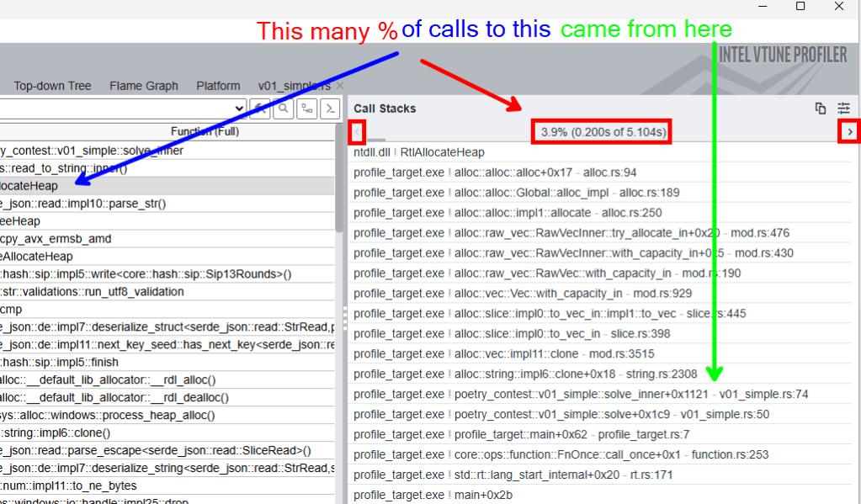Select the Platform tab
This screenshot has height=504, width=861.
pyautogui.click(x=218, y=86)
